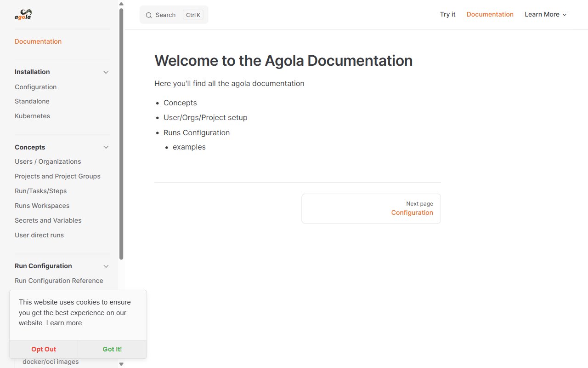The image size is (588, 368).
Task: Accept cookies with Got It!
Action: coord(112,349)
